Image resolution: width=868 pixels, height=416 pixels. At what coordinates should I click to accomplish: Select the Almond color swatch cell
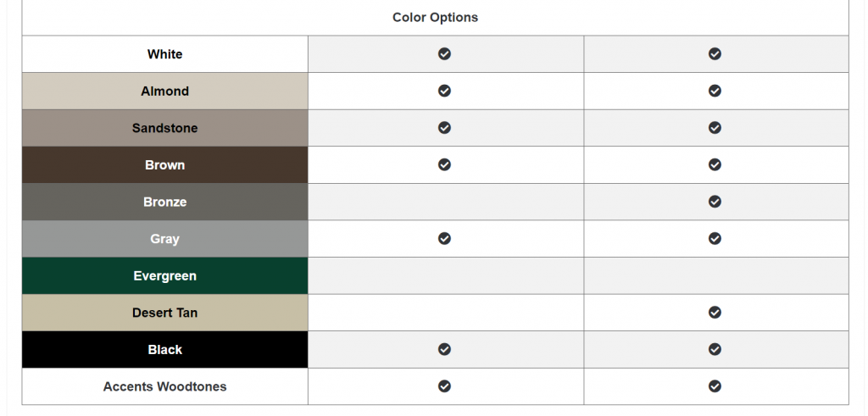165,91
